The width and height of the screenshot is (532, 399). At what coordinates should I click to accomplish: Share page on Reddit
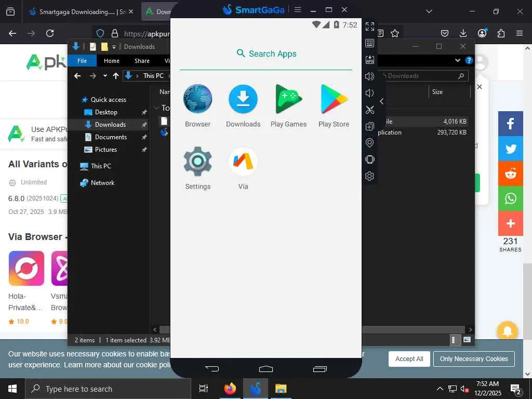pyautogui.click(x=510, y=174)
